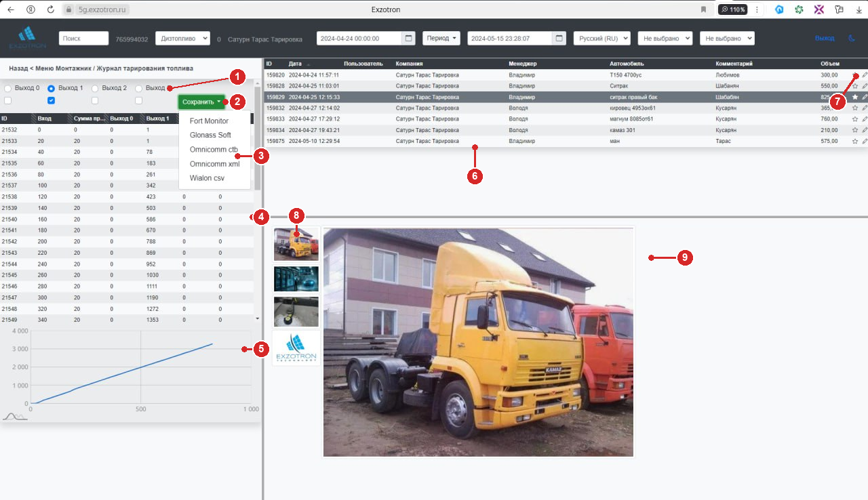Untick the checkbox under Выход 1

click(51, 100)
